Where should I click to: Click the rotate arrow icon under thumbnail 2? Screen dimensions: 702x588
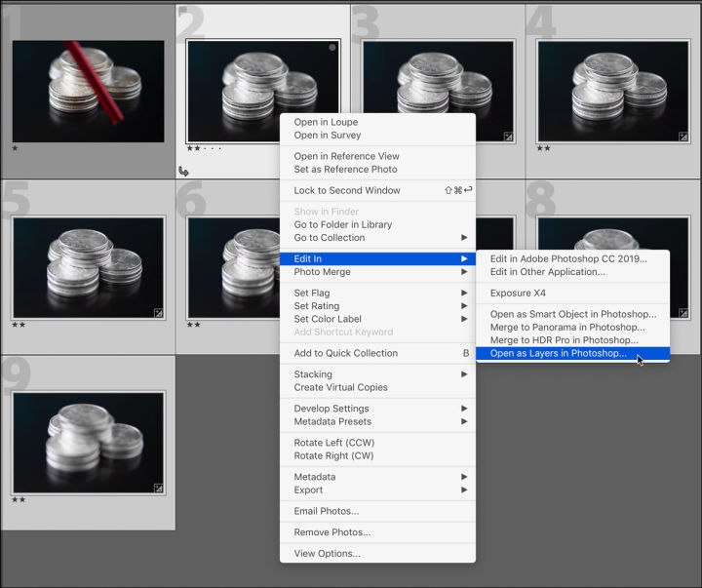coord(183,171)
